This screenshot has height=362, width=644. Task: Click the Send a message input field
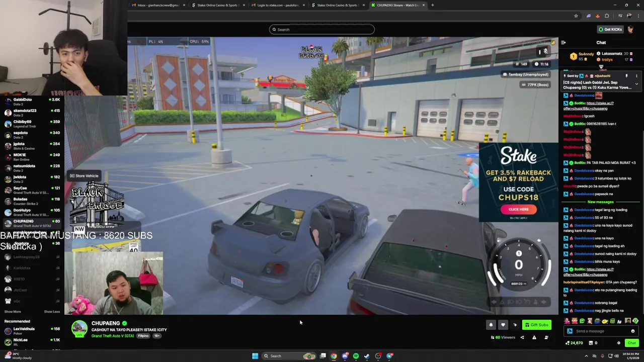point(601,331)
